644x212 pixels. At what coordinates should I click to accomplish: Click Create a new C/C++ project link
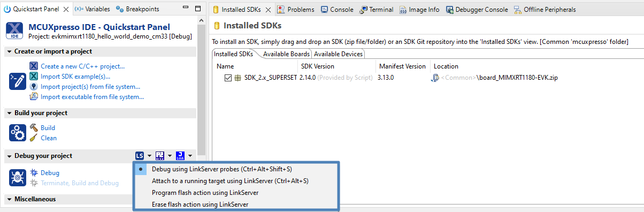(x=83, y=66)
